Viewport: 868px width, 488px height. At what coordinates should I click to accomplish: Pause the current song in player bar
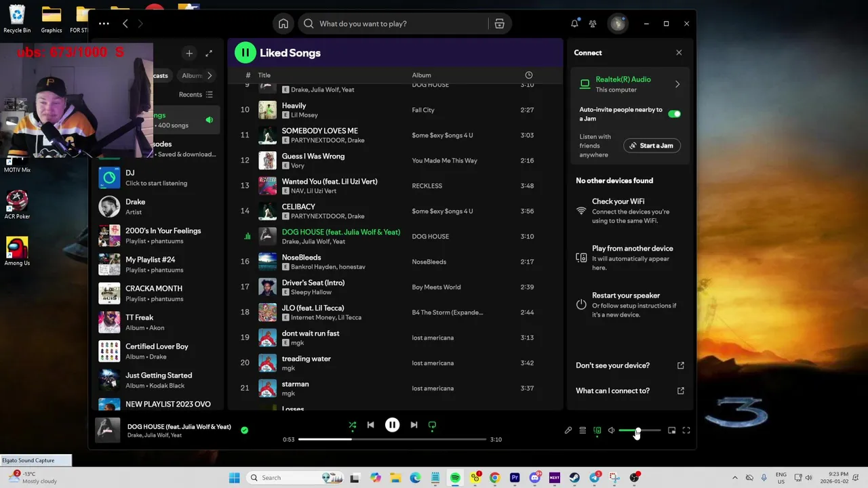(x=392, y=425)
